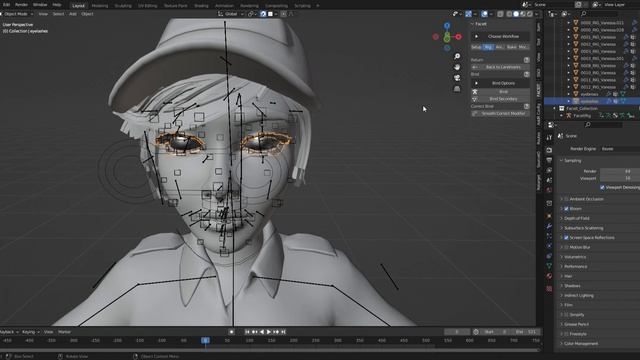Toggle Viewport Denoising checkbox
The image size is (640, 360).
[602, 187]
